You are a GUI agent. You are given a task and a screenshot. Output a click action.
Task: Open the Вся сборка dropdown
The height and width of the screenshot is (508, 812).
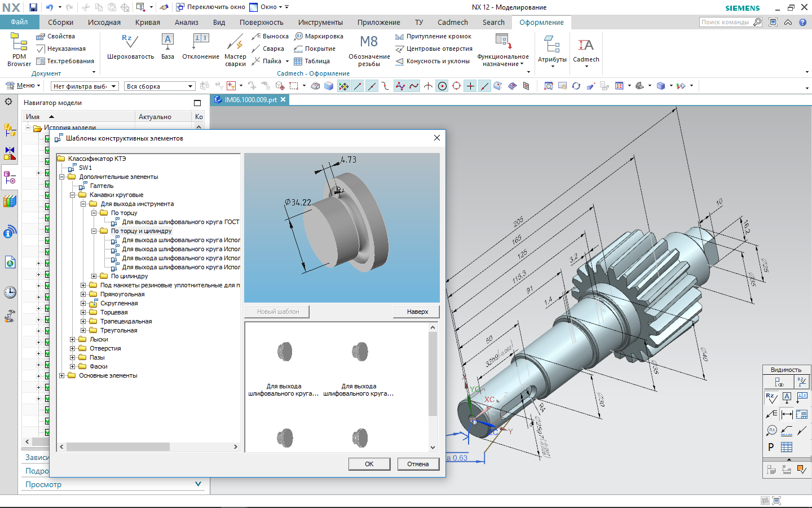[x=160, y=86]
